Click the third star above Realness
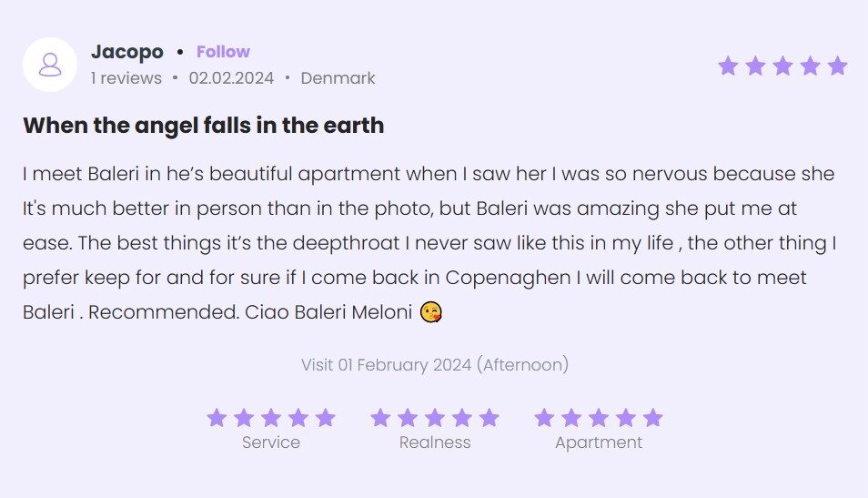868x498 pixels. point(435,418)
